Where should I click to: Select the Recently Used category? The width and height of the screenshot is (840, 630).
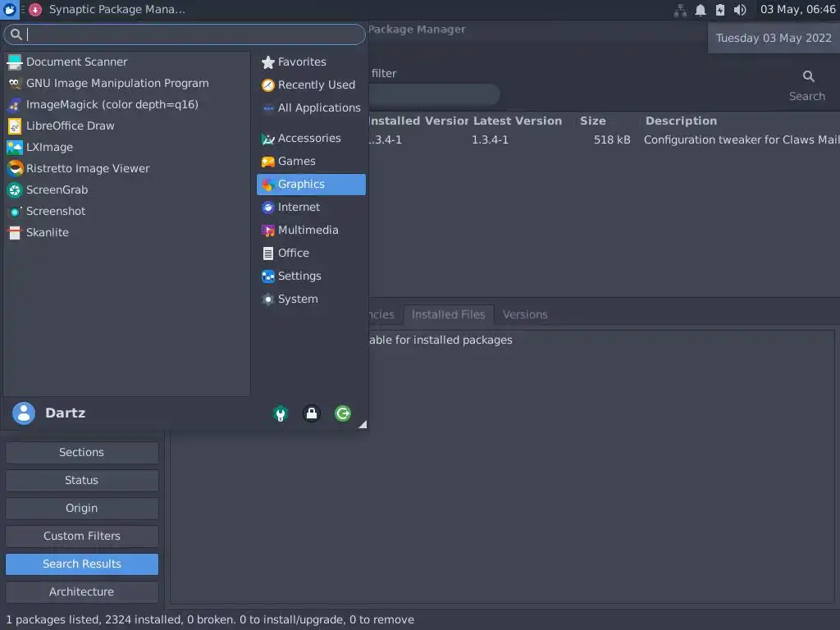pos(311,84)
